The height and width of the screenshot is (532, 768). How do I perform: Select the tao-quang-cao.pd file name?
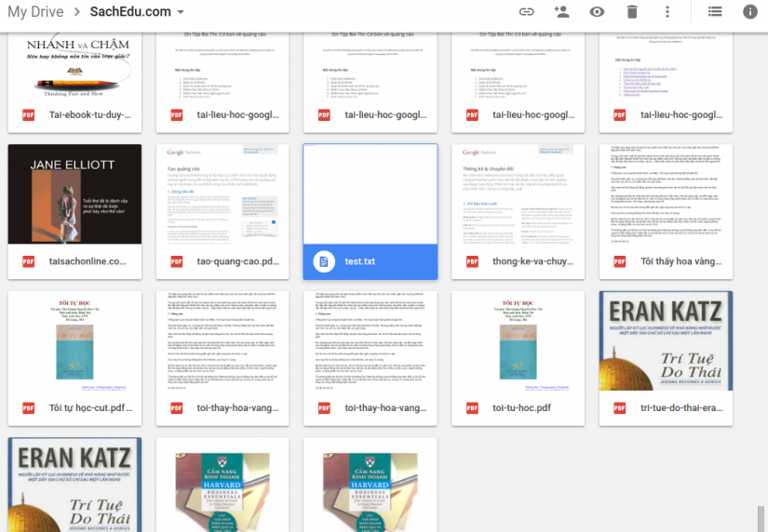coord(237,261)
